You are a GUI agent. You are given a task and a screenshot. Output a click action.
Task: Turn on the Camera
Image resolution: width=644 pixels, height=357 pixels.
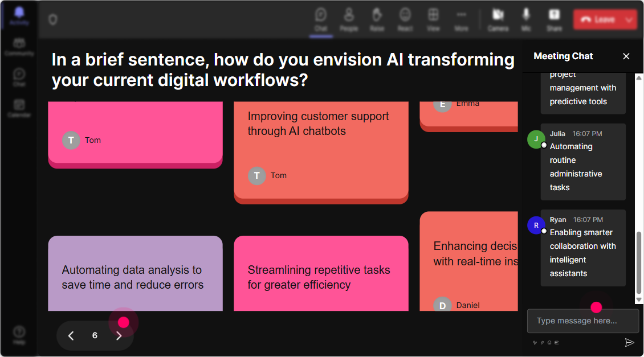[x=498, y=20]
